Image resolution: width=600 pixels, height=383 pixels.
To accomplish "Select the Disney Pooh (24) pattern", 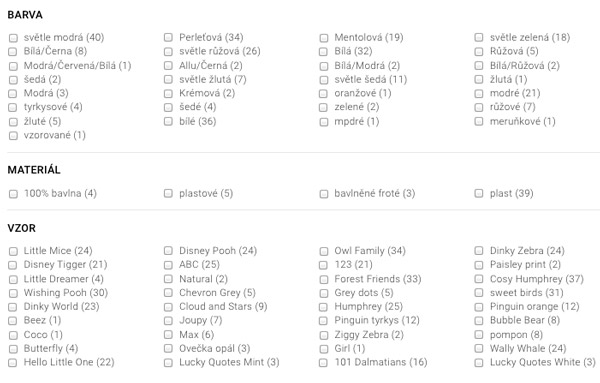I will [168, 251].
